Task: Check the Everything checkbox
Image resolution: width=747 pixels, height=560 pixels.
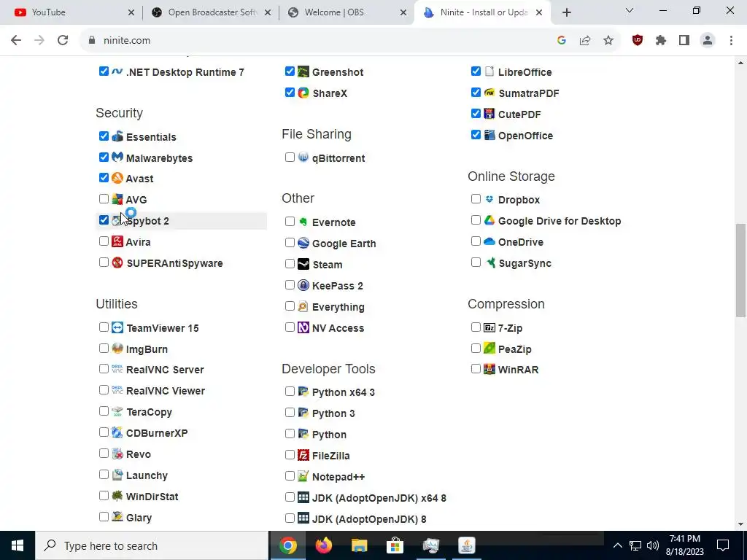Action: tap(290, 306)
